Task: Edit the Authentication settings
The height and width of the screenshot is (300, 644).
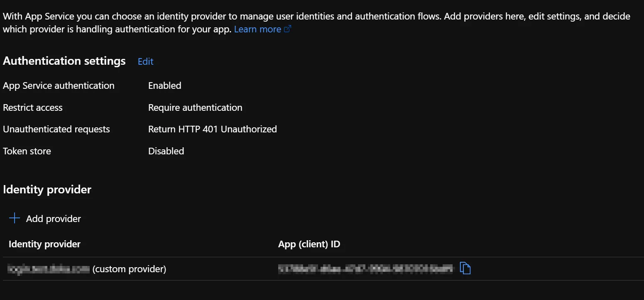Action: coord(145,61)
